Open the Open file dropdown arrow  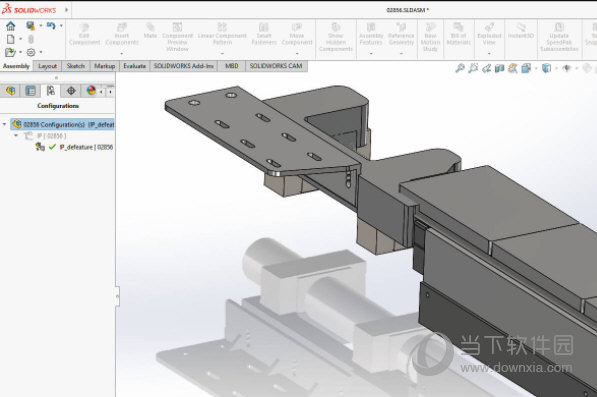click(x=21, y=52)
